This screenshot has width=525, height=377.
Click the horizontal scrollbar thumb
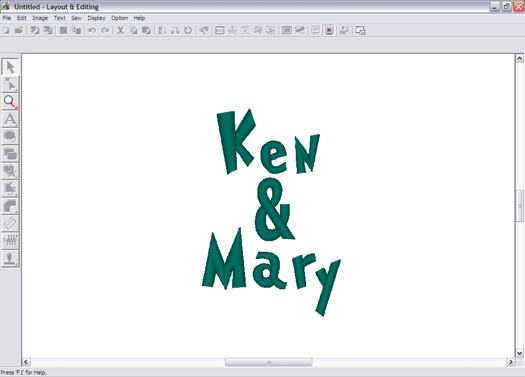tap(269, 362)
